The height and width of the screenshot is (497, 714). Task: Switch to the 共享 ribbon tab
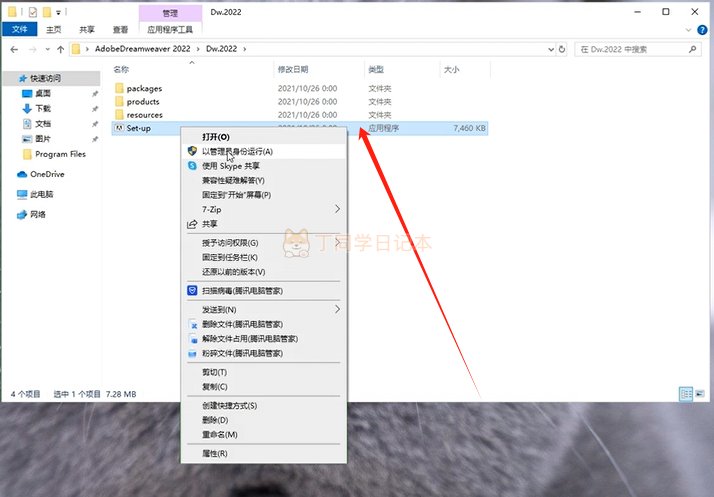tap(87, 29)
